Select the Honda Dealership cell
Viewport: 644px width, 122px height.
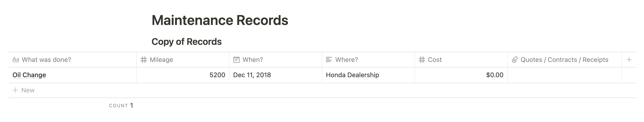[368, 75]
